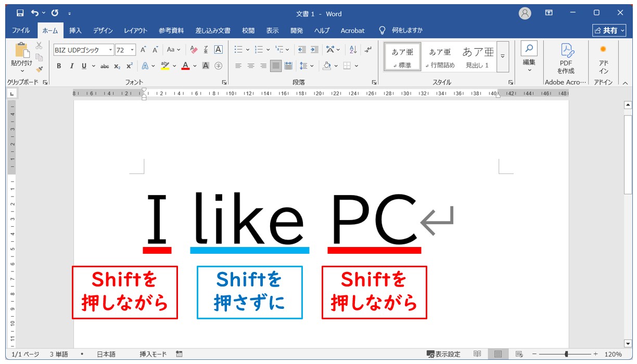Toggle Underline formatting

[x=84, y=66]
